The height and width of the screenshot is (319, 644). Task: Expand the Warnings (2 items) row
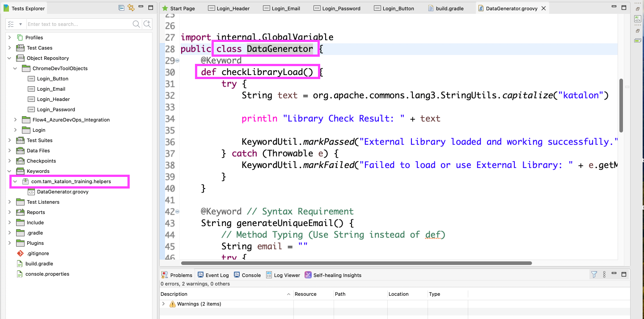point(163,304)
